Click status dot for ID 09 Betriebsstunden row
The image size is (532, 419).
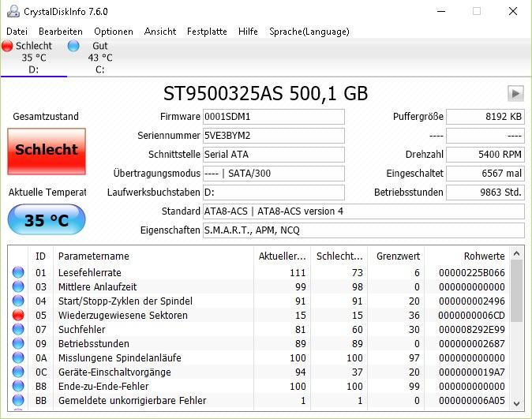[18, 344]
